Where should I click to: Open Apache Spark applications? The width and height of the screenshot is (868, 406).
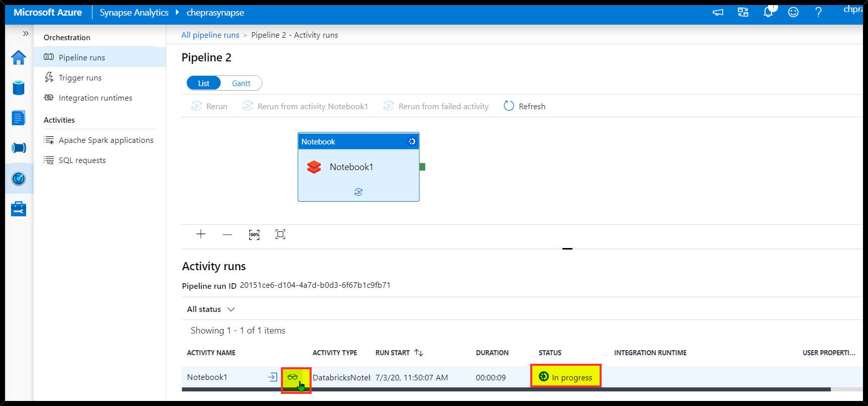pos(100,140)
